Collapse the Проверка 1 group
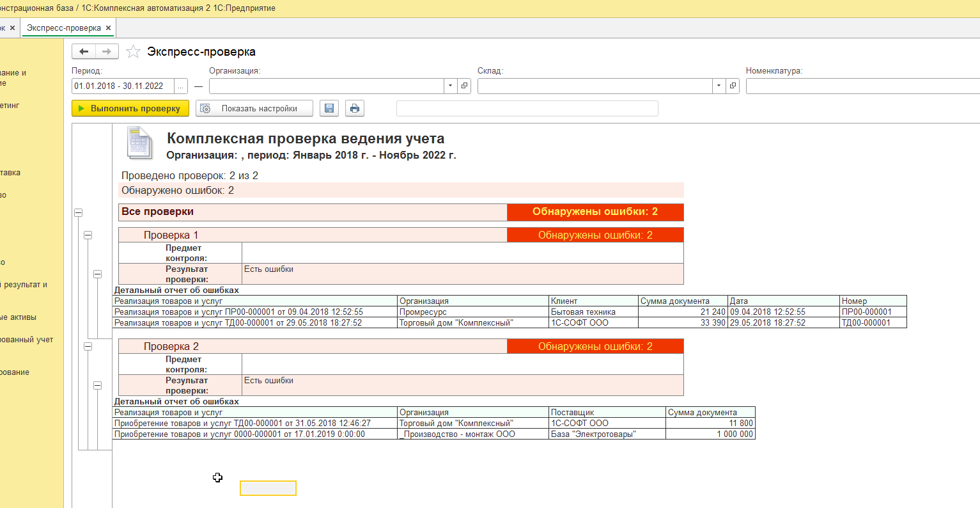 click(x=88, y=235)
